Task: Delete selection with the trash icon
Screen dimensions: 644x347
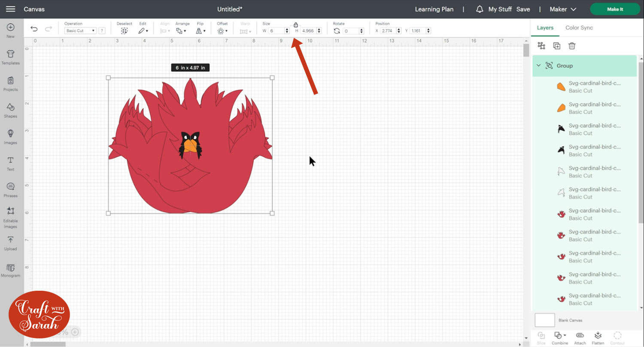Action: point(572,46)
